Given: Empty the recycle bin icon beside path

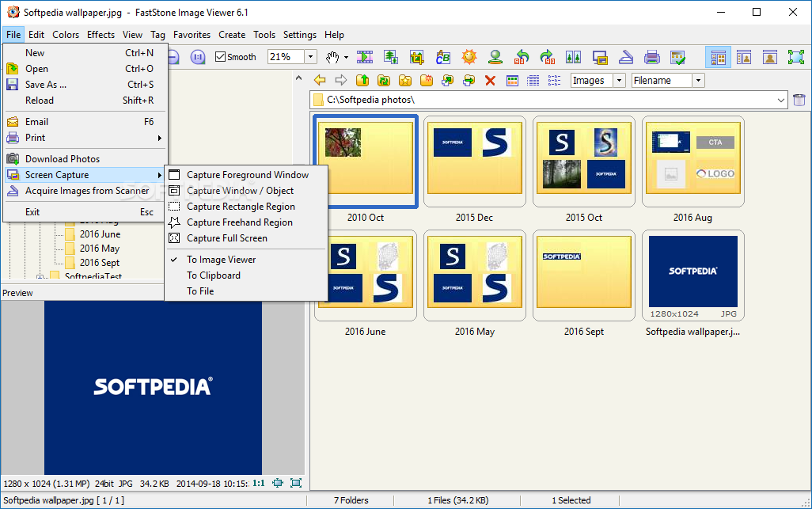Looking at the screenshot, I should 799,100.
